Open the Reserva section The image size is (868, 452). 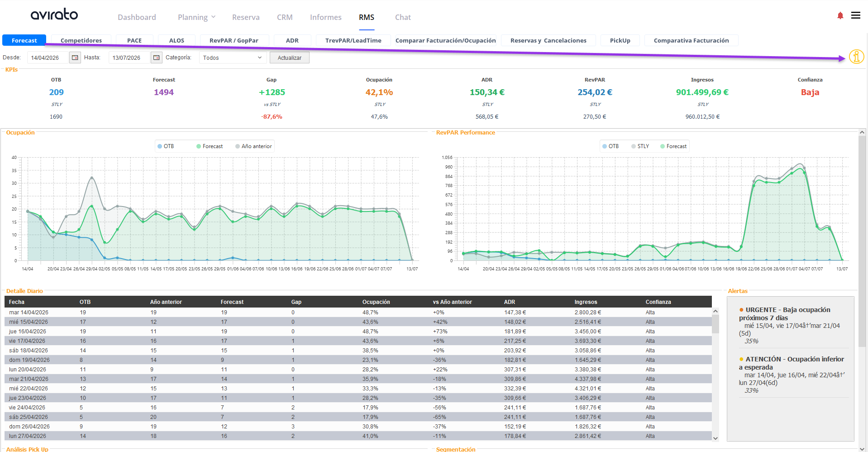coord(246,17)
